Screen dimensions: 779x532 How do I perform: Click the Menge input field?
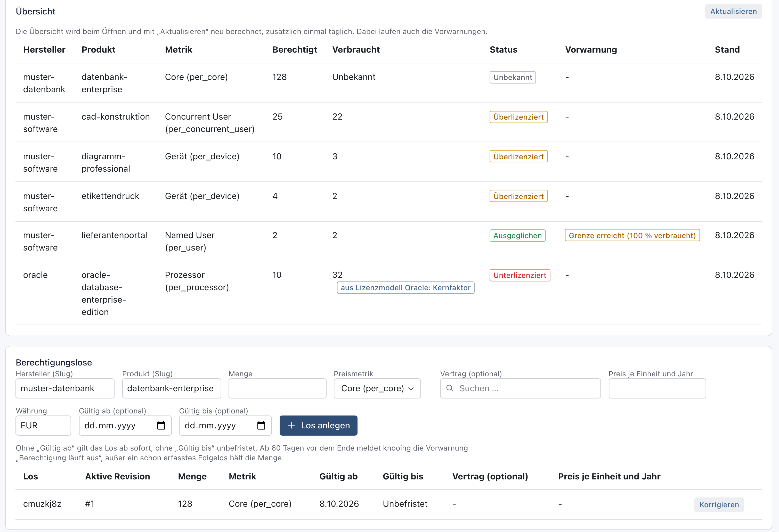click(x=278, y=388)
